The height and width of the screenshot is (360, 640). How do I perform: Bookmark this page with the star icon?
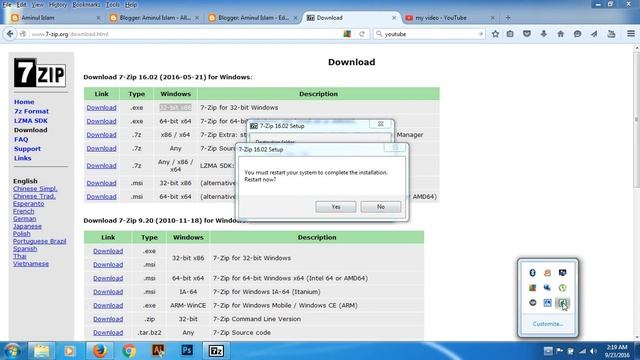pos(495,34)
